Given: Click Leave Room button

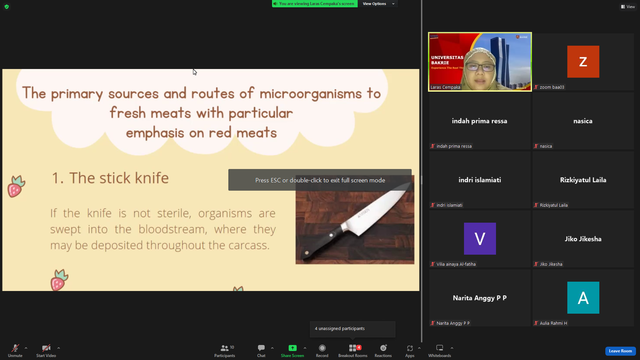Looking at the screenshot, I should 620,351.
